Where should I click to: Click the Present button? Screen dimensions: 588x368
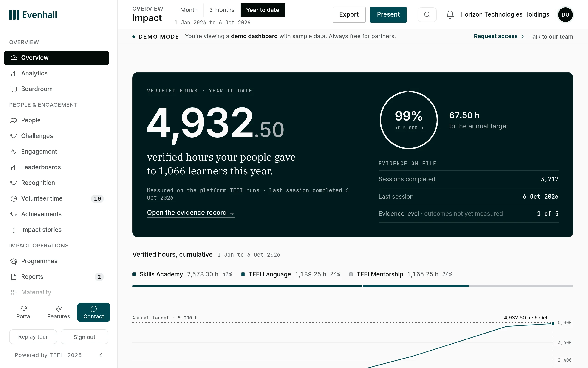pyautogui.click(x=388, y=14)
